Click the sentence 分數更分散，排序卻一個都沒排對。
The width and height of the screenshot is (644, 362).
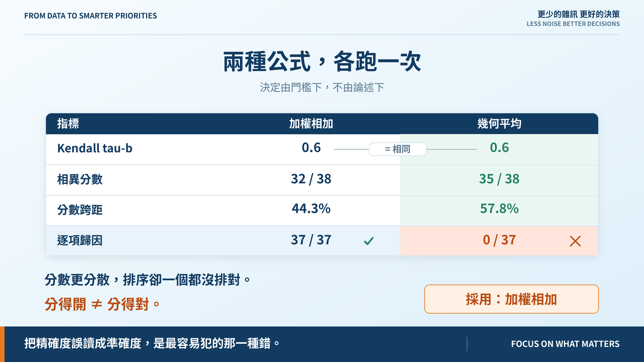[x=148, y=280]
